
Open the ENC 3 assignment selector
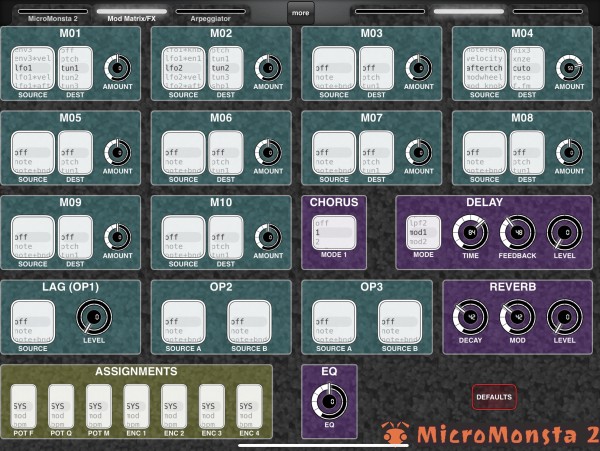point(212,406)
